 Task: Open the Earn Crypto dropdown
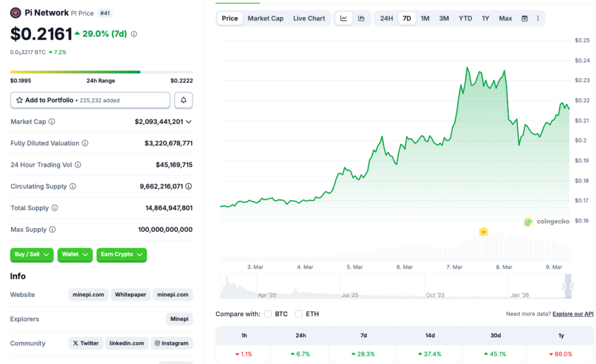[121, 255]
